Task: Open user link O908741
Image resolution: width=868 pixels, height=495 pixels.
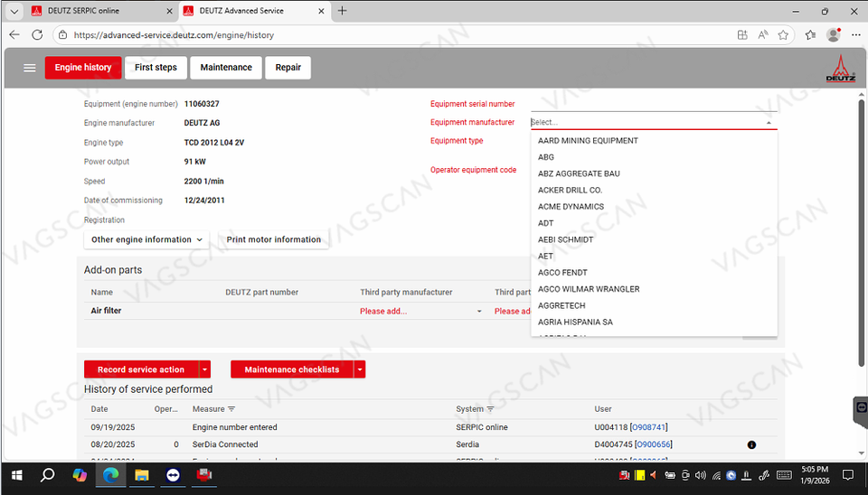Action: pos(648,427)
